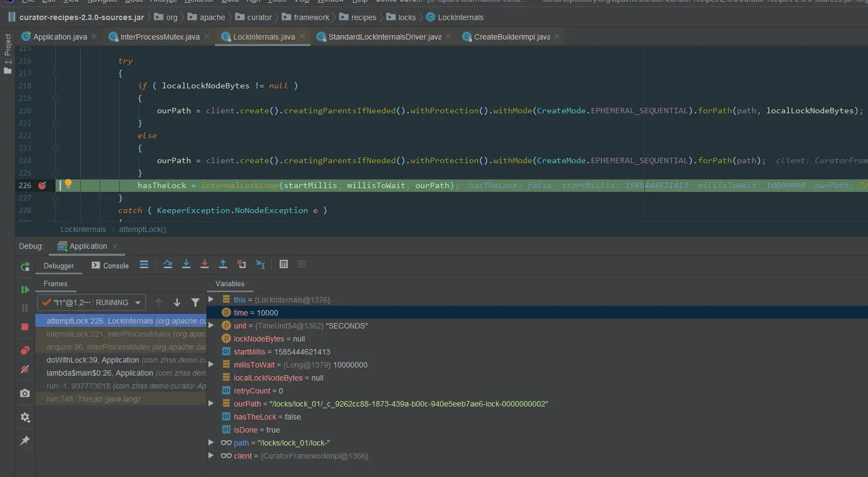The width and height of the screenshot is (868, 477).
Task: Click the Step Into icon
Action: (x=186, y=265)
